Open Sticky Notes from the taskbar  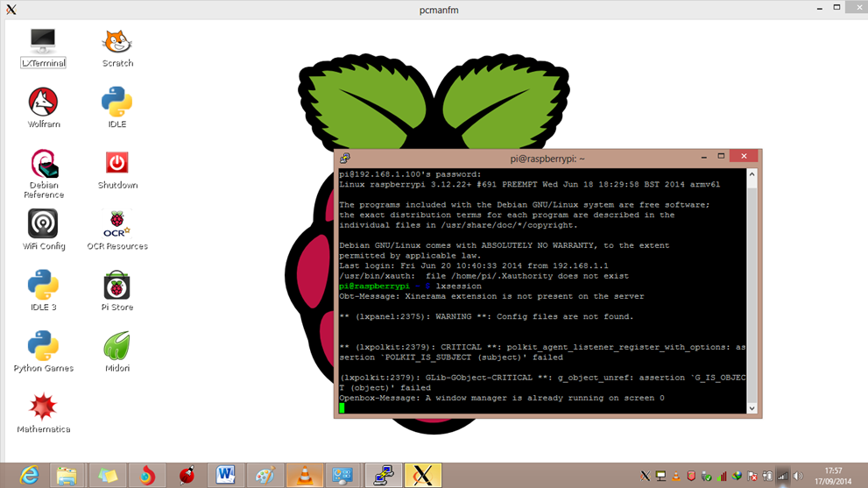[x=108, y=475]
